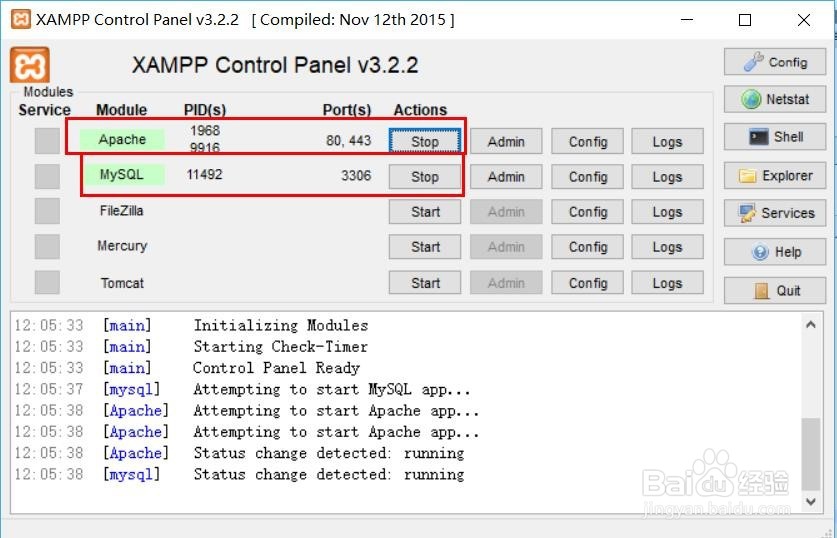Open Apache Config options
The image size is (837, 538).
coord(588,141)
